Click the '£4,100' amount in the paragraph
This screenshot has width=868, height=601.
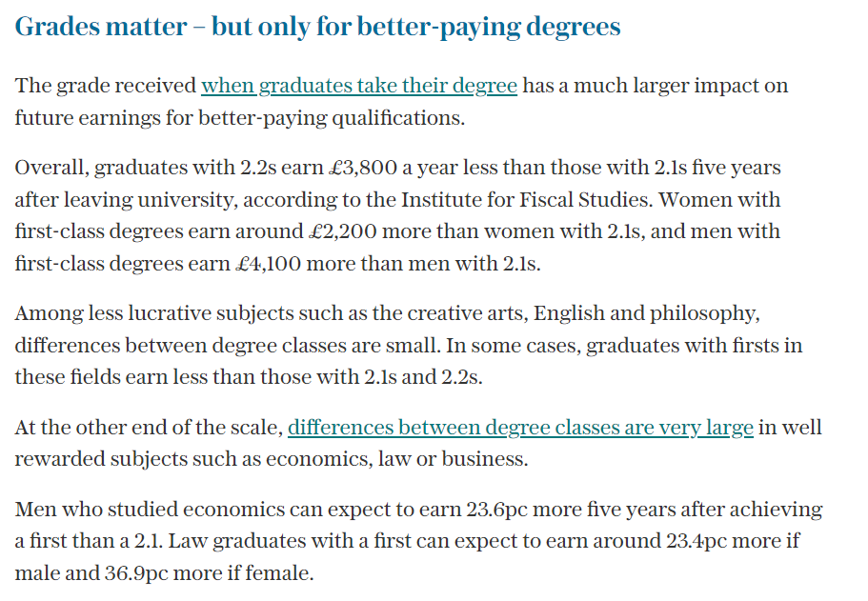(x=268, y=264)
